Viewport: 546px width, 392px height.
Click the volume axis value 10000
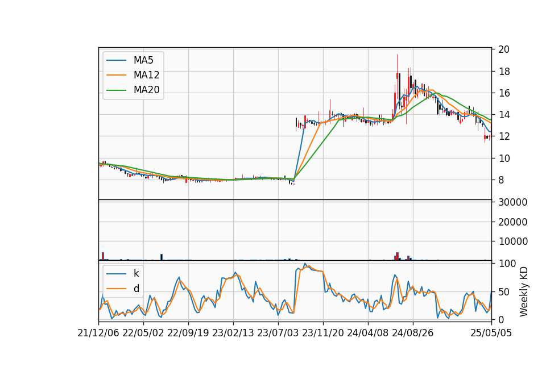[x=513, y=241]
